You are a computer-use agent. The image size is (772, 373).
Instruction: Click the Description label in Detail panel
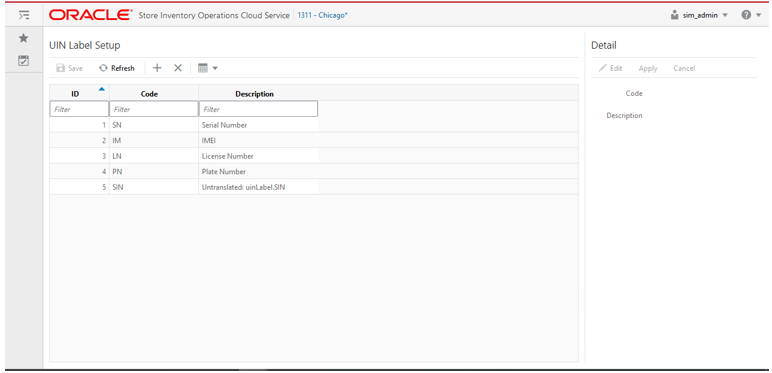(624, 116)
